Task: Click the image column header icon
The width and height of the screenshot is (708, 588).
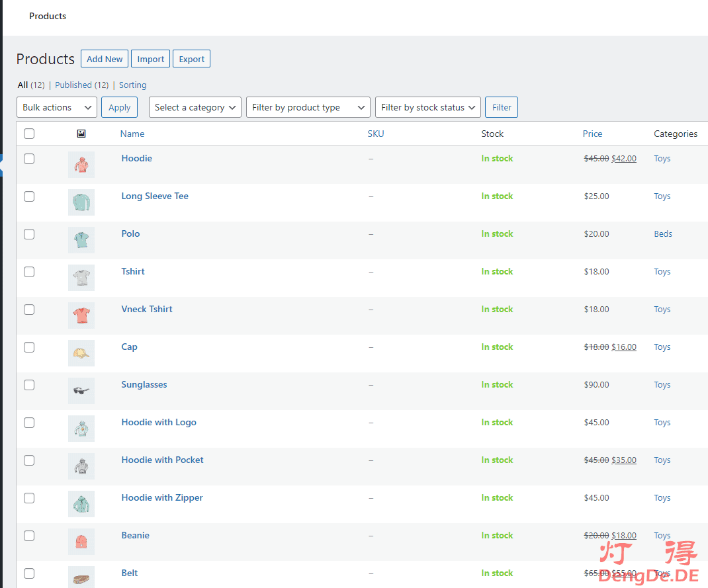Action: 81,134
